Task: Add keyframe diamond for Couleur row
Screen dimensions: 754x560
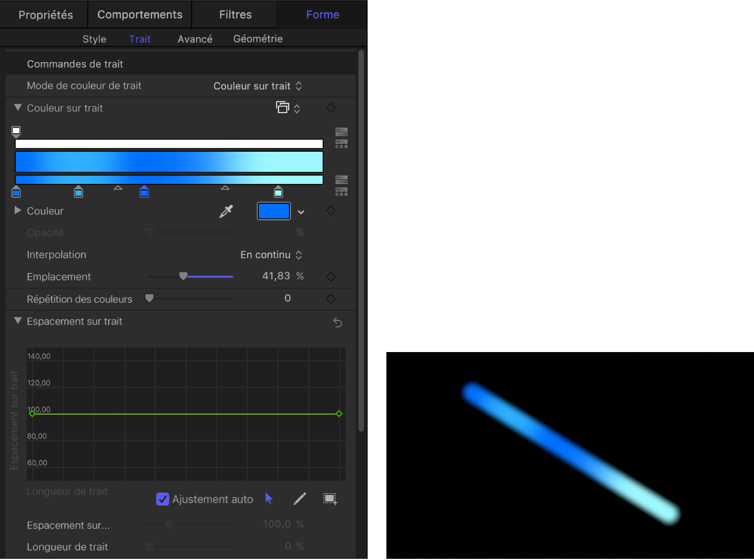Action: 331,211
